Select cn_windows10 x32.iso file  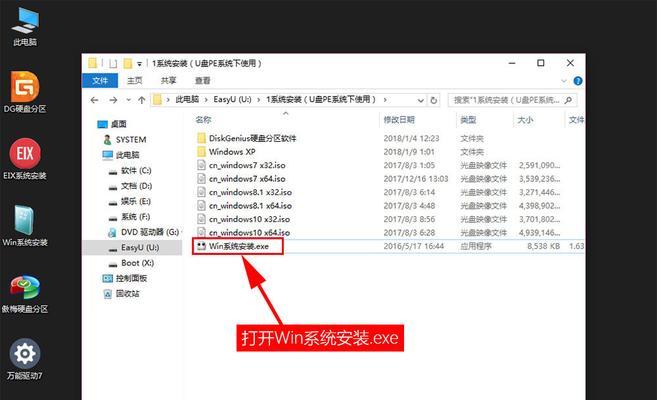pyautogui.click(x=249, y=219)
